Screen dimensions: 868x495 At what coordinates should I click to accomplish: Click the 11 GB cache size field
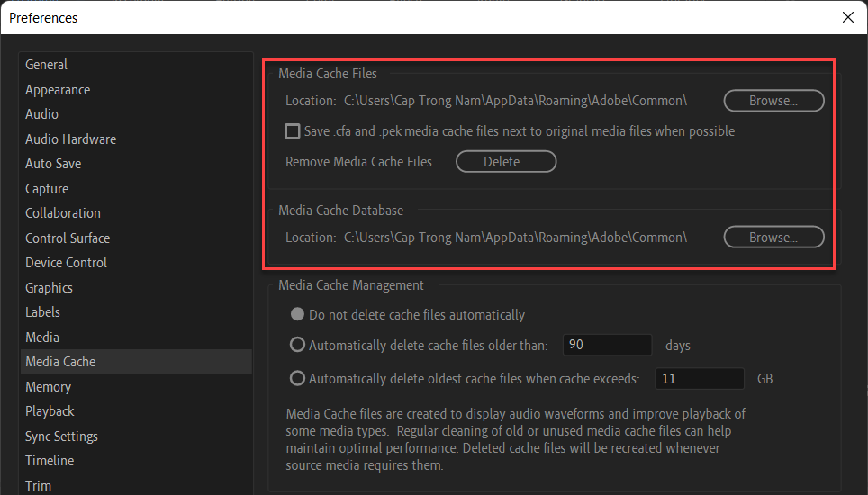click(700, 378)
